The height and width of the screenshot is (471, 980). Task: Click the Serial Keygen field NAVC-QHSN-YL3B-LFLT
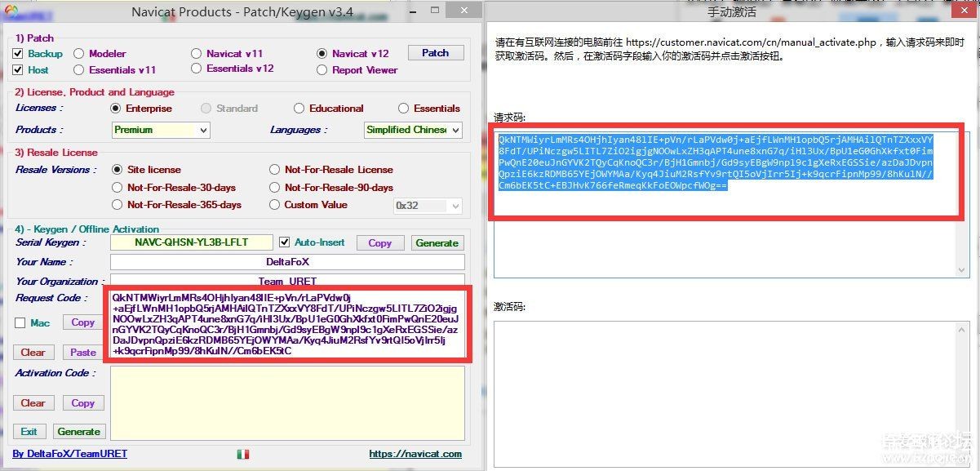(192, 242)
